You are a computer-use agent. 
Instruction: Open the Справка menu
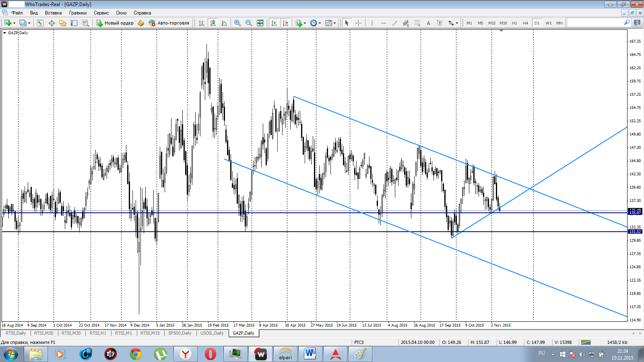(x=142, y=13)
